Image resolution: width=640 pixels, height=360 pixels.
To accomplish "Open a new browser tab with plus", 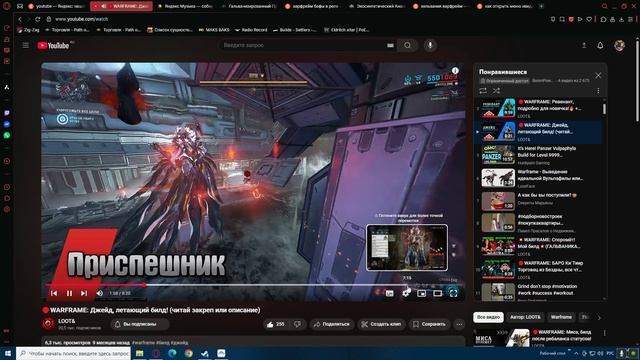I will click(541, 6).
